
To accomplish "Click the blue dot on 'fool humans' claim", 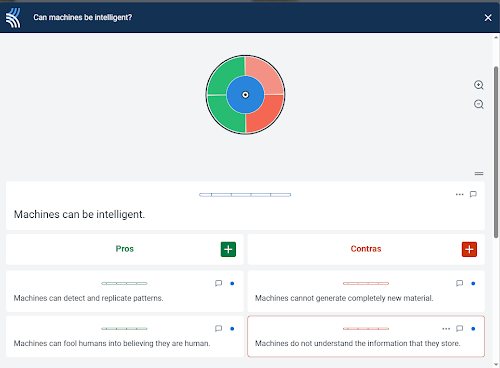I will point(232,329).
